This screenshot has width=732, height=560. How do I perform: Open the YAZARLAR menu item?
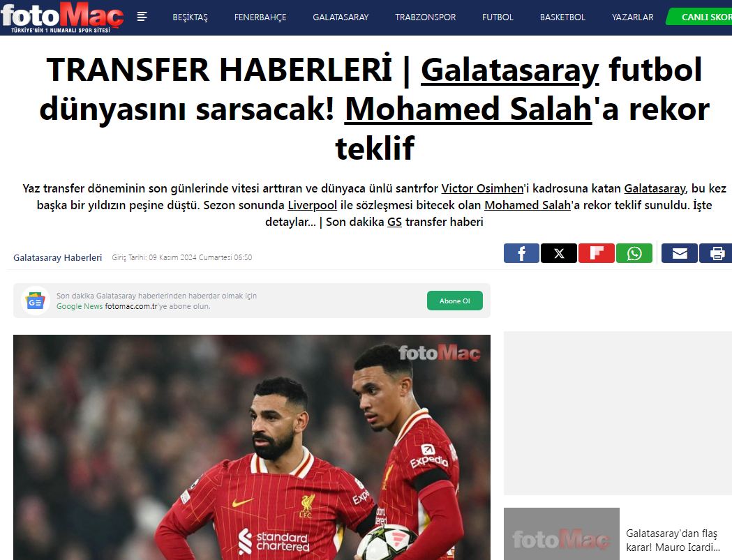[633, 17]
